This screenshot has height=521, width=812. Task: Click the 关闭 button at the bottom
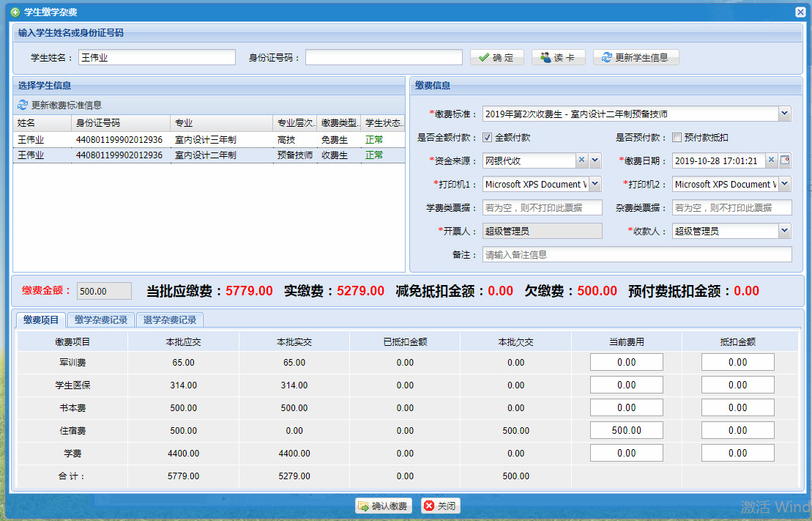point(441,506)
